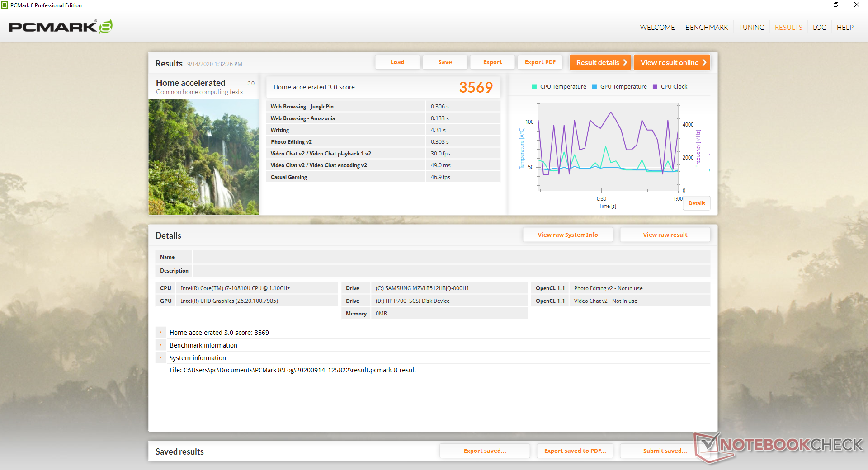Click the chart Details button

697,203
